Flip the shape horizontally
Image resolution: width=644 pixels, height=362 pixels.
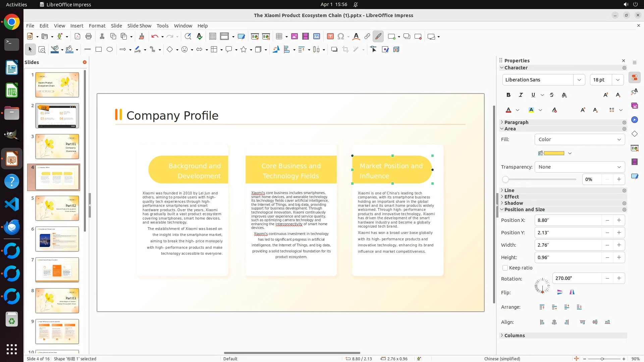point(572,292)
